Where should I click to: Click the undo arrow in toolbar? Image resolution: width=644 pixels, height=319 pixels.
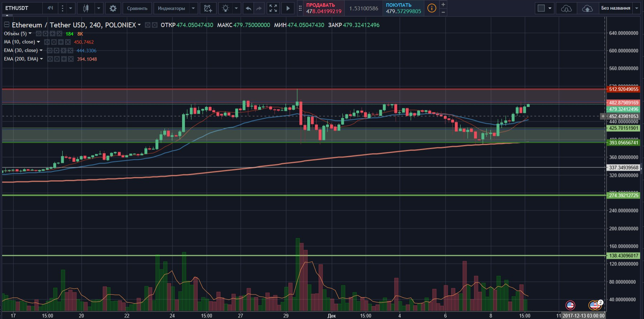coord(249,8)
